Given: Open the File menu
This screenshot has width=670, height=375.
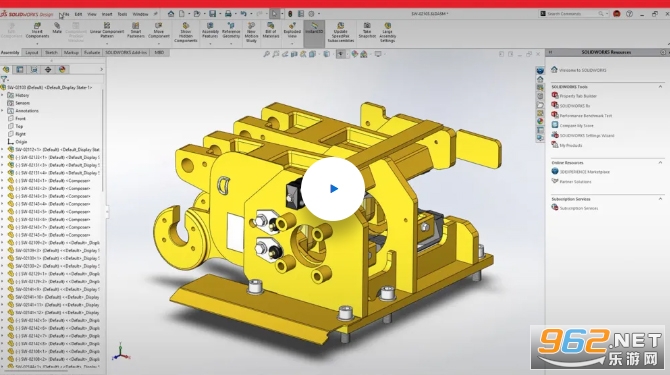Looking at the screenshot, I should coord(66,14).
